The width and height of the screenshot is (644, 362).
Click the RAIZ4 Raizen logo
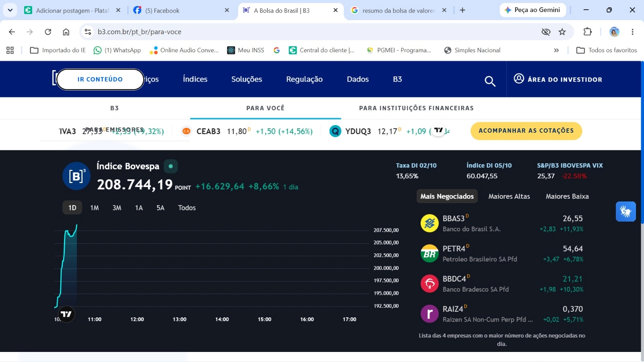click(x=429, y=314)
